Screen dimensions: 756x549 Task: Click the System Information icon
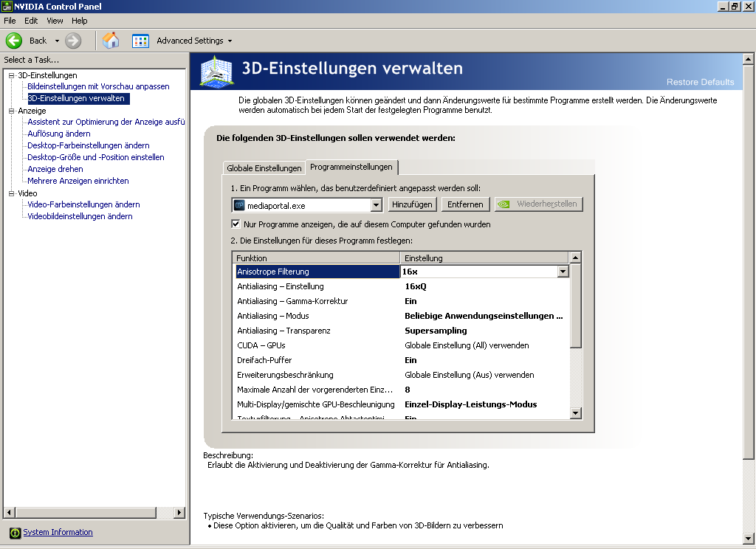(15, 533)
